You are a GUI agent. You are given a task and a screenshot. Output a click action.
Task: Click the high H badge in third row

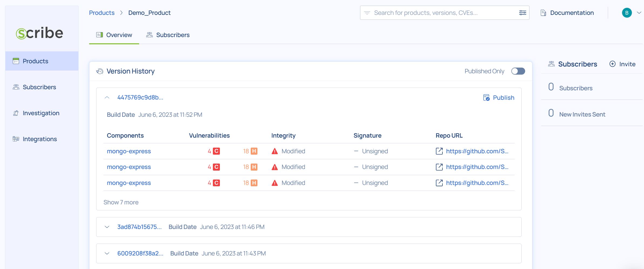click(x=254, y=183)
